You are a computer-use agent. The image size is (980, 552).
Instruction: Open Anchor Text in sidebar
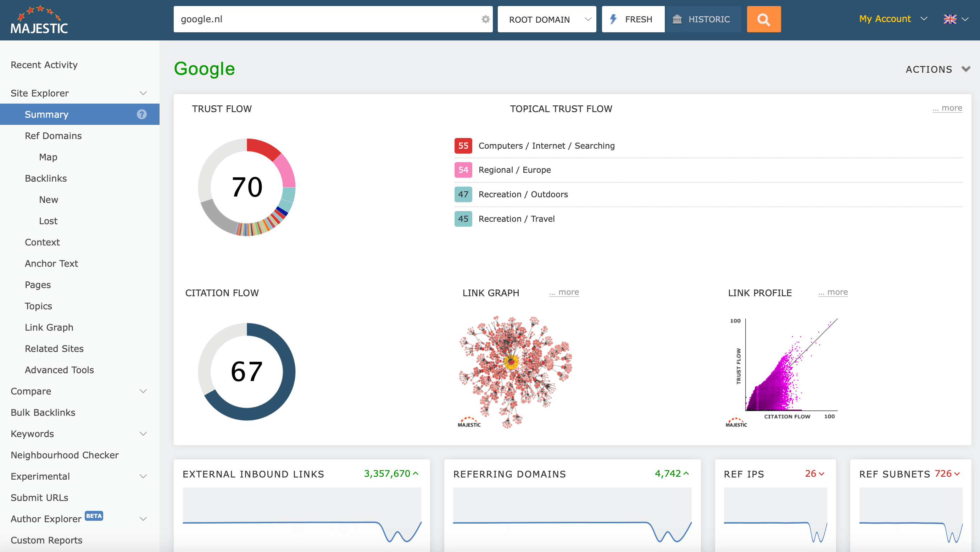(x=51, y=264)
